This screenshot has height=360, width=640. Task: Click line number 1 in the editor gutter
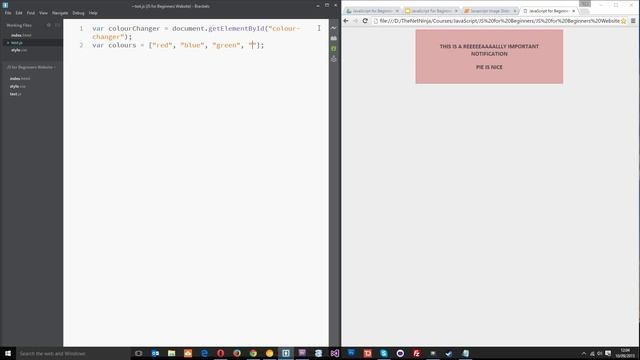click(81, 29)
